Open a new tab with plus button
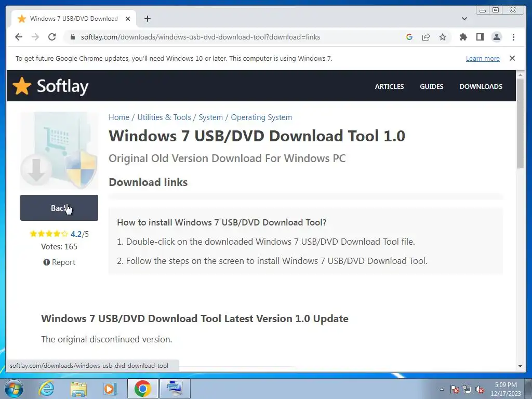This screenshot has width=532, height=399. [x=147, y=19]
